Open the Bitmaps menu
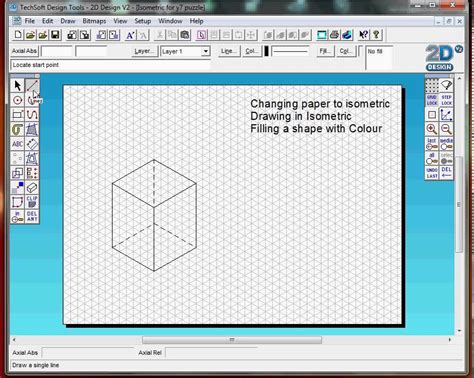The image size is (474, 378). tap(94, 21)
